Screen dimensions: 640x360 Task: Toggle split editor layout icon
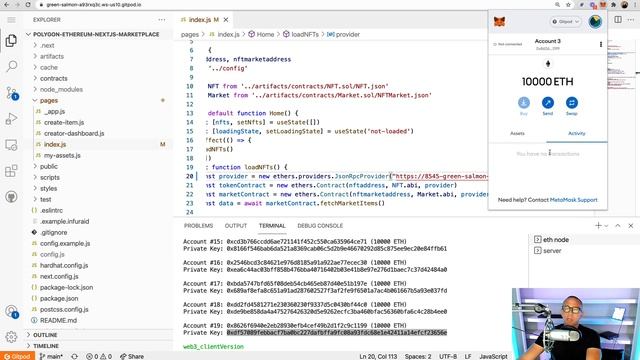point(618,20)
